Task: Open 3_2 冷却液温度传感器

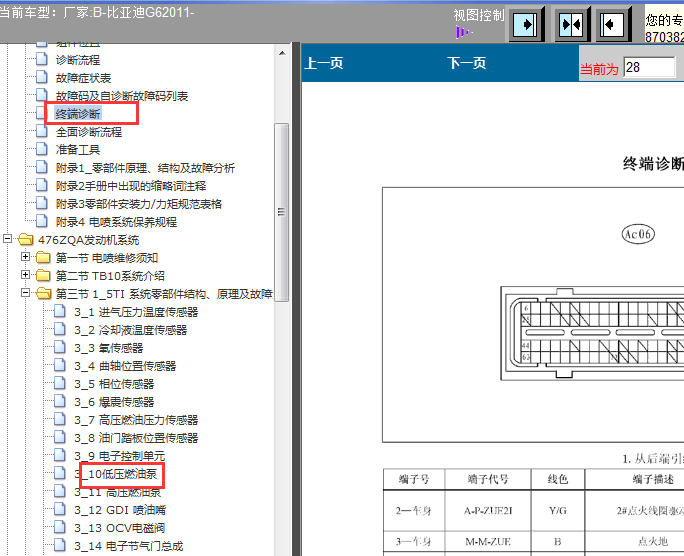Action: [x=130, y=330]
